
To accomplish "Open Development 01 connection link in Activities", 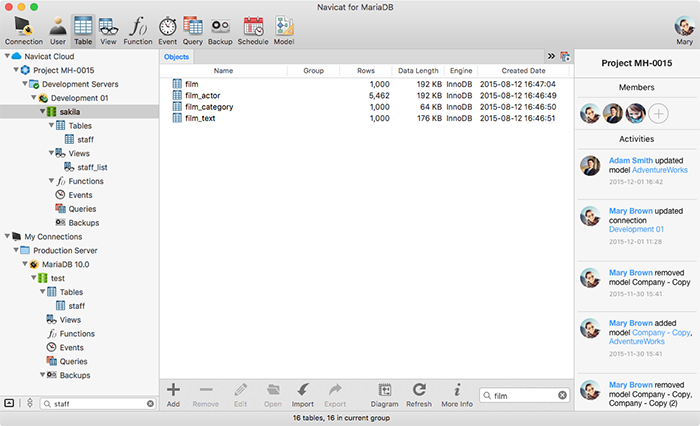I will (636, 229).
